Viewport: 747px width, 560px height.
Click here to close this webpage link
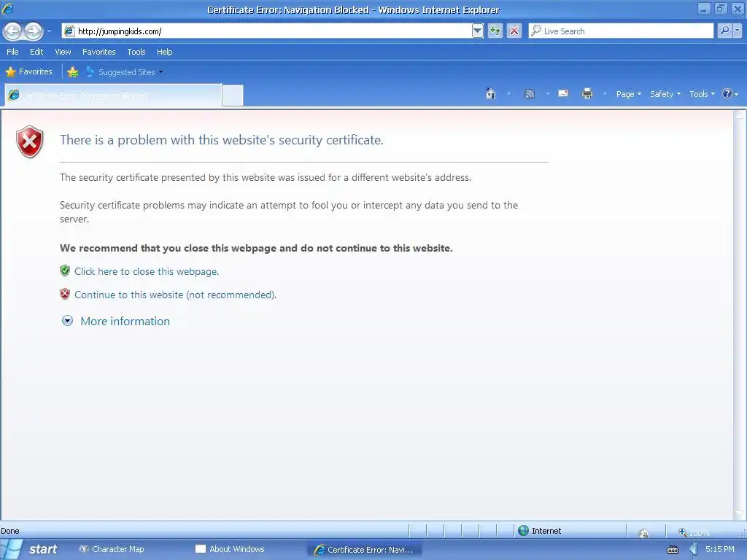pyautogui.click(x=146, y=271)
